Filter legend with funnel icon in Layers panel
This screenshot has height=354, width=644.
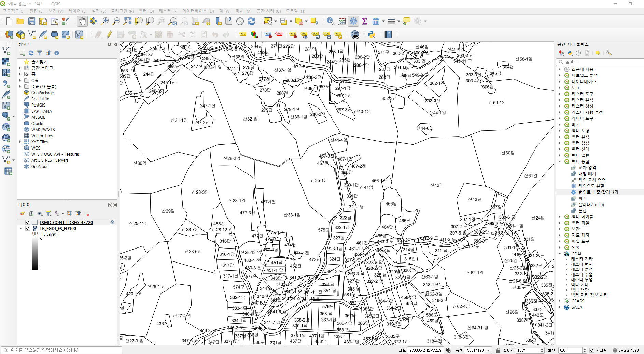coord(48,213)
